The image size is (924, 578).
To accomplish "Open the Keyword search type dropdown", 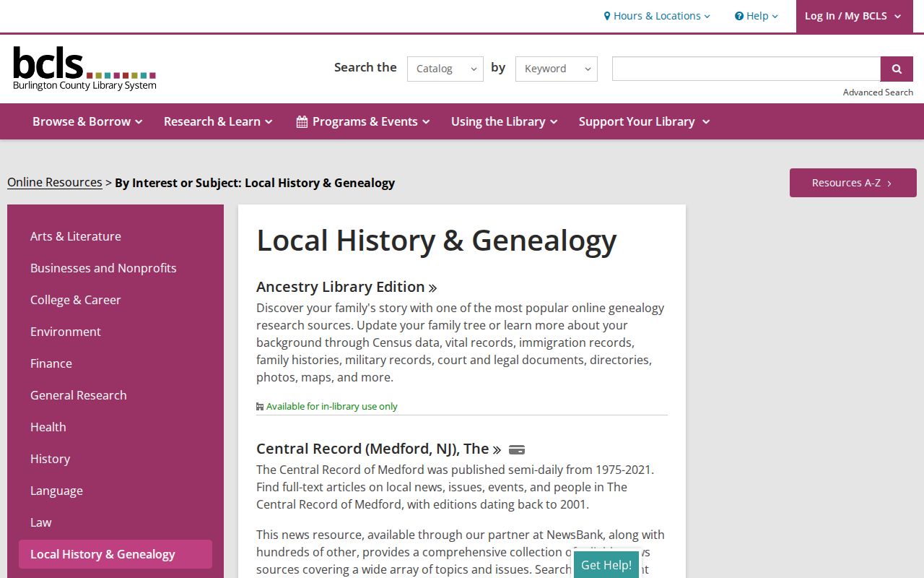I will click(557, 69).
